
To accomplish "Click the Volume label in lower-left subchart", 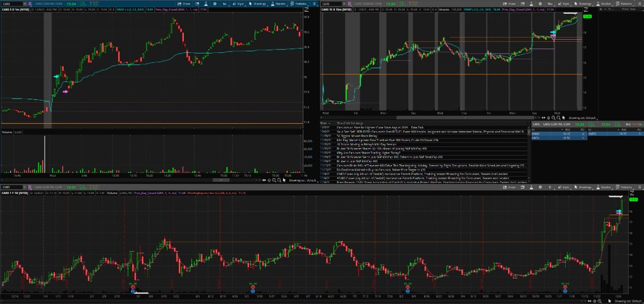I will (7, 132).
